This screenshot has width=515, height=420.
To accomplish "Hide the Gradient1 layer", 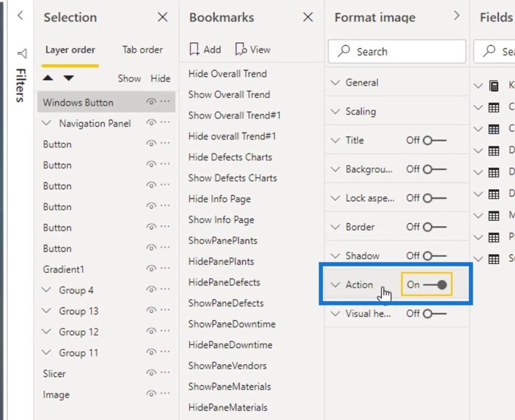I will click(151, 269).
